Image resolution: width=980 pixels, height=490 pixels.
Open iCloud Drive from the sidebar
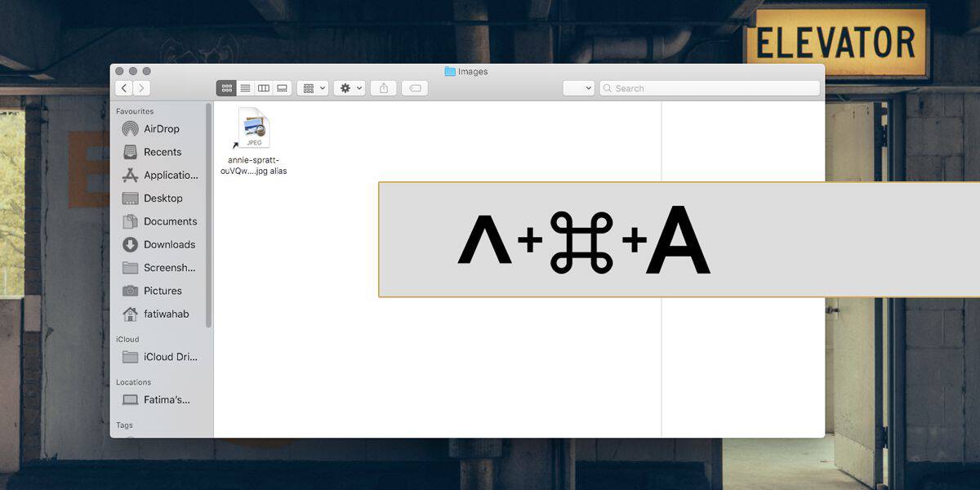tap(160, 357)
